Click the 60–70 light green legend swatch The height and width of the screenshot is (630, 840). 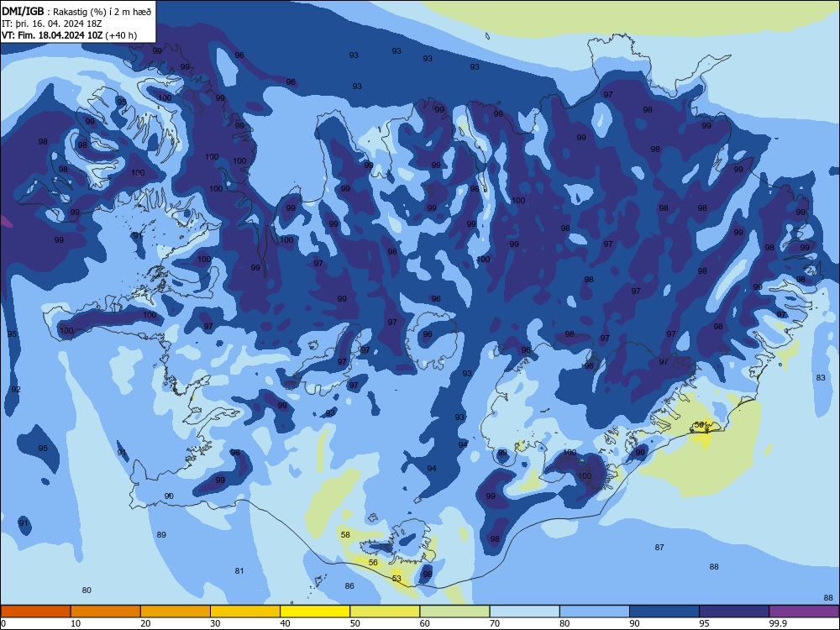click(x=454, y=612)
